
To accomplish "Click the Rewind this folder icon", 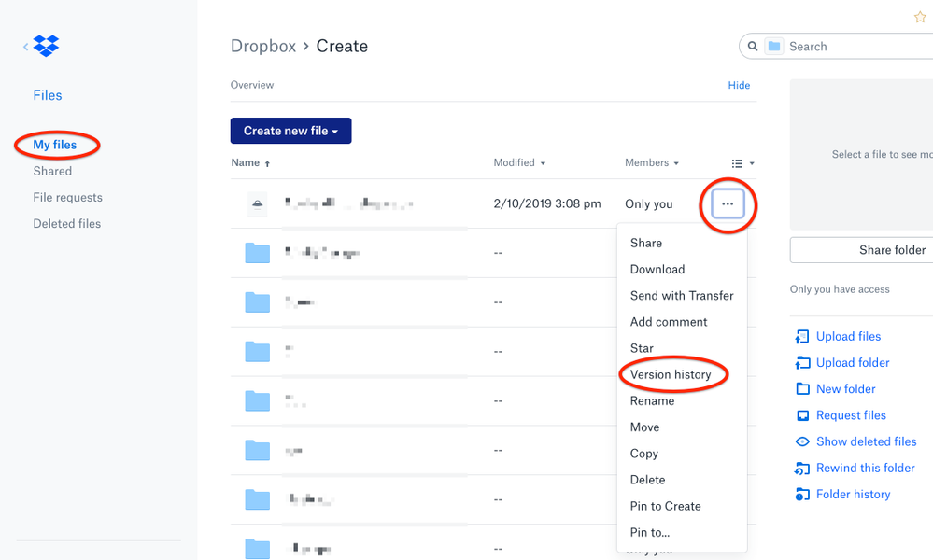I will coord(801,468).
